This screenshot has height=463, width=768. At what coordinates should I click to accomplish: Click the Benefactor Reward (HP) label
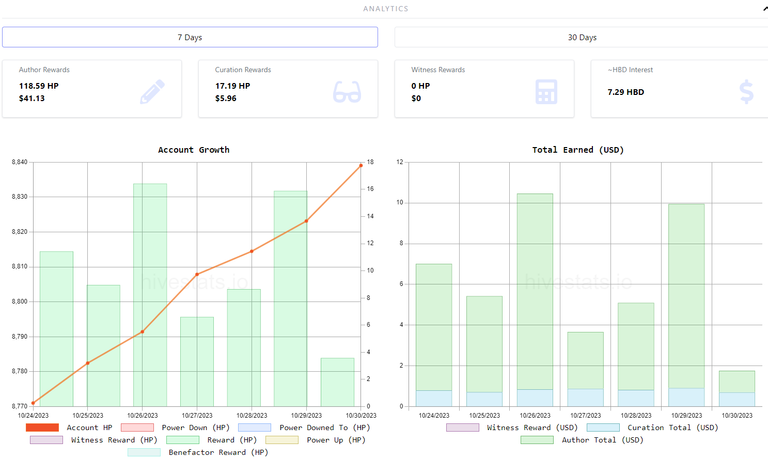click(x=218, y=452)
